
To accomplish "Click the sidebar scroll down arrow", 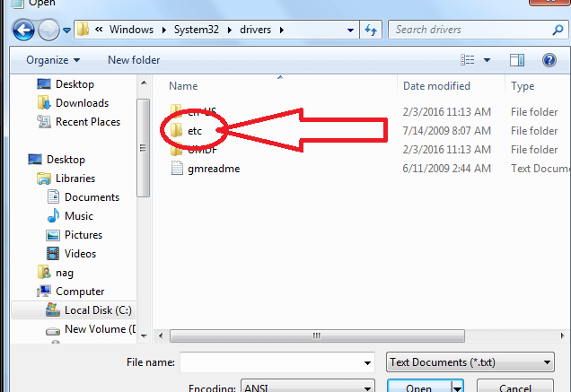I will pyautogui.click(x=144, y=336).
